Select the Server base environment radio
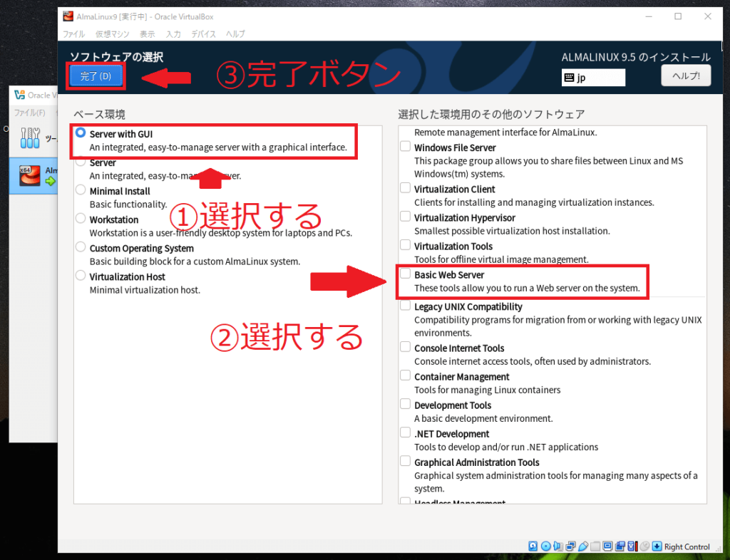The width and height of the screenshot is (730, 560). pos(81,162)
